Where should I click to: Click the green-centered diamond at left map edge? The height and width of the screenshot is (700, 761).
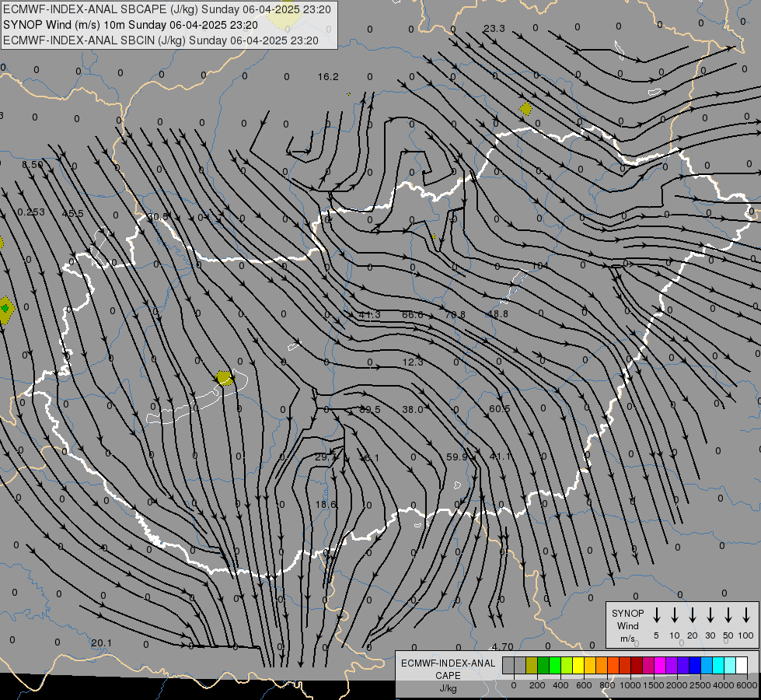[x=5, y=310]
